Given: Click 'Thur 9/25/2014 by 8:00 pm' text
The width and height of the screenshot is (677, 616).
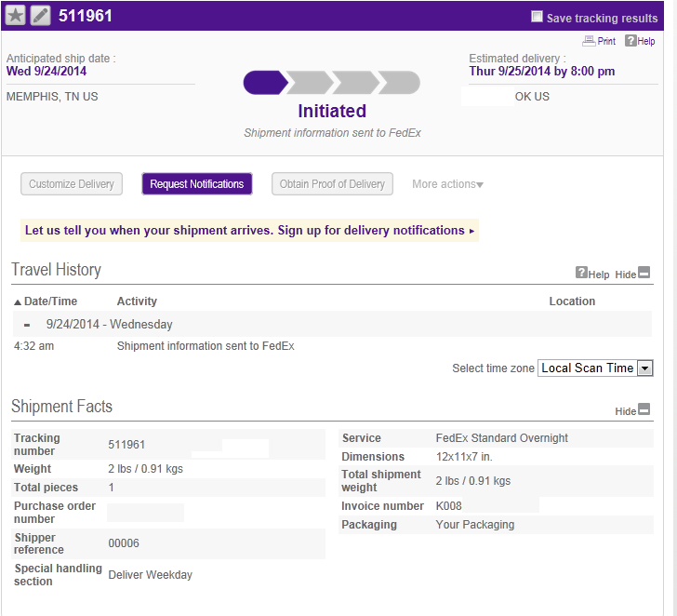Looking at the screenshot, I should pos(542,72).
